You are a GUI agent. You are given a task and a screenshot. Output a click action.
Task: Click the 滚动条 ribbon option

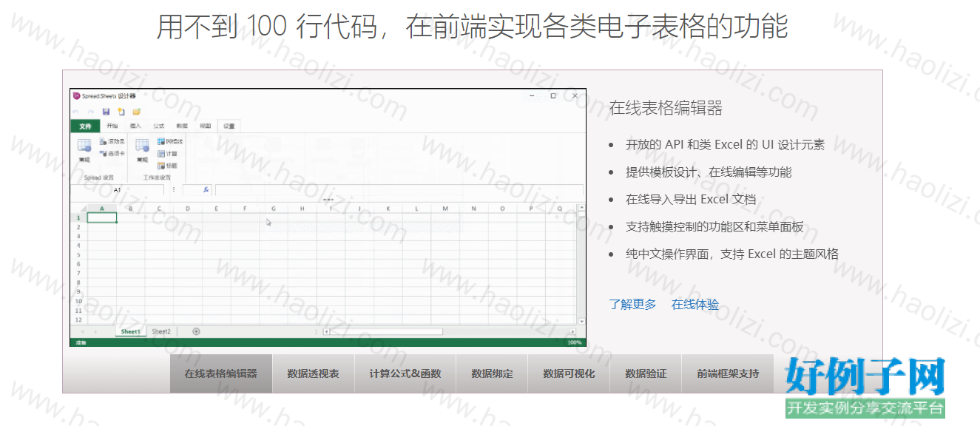click(x=112, y=141)
